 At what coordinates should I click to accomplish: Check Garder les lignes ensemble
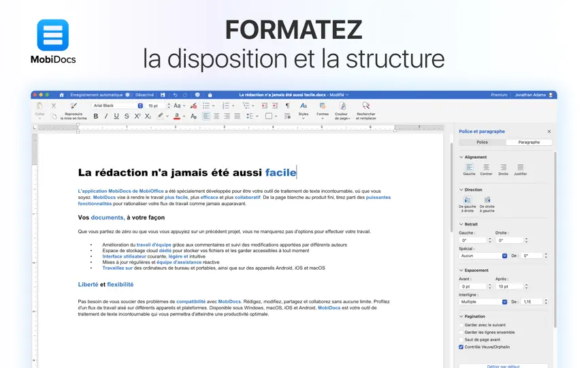pos(461,333)
